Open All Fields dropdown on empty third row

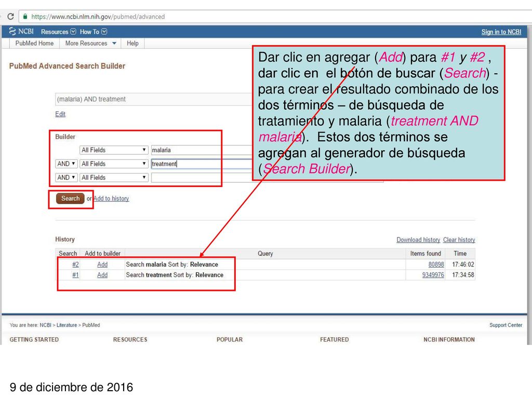click(x=114, y=178)
